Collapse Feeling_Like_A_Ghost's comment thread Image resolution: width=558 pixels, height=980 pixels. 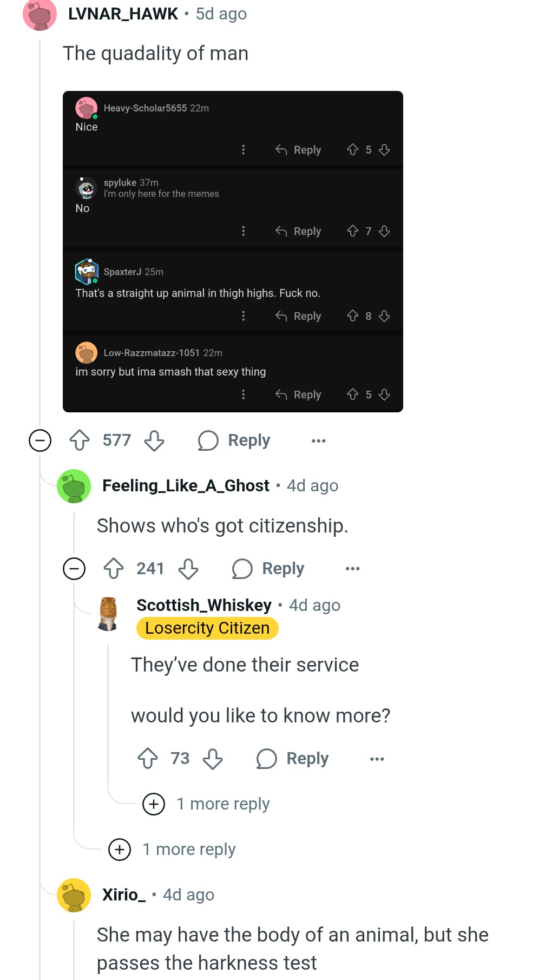tap(74, 569)
